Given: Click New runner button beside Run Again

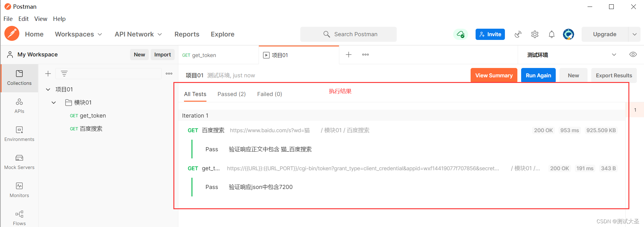Looking at the screenshot, I should coord(574,75).
